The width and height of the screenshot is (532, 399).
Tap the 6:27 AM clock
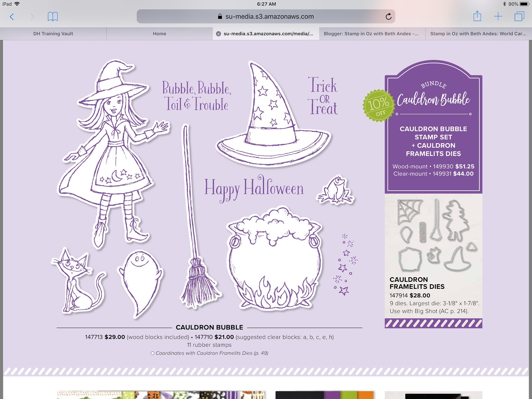coord(266,4)
